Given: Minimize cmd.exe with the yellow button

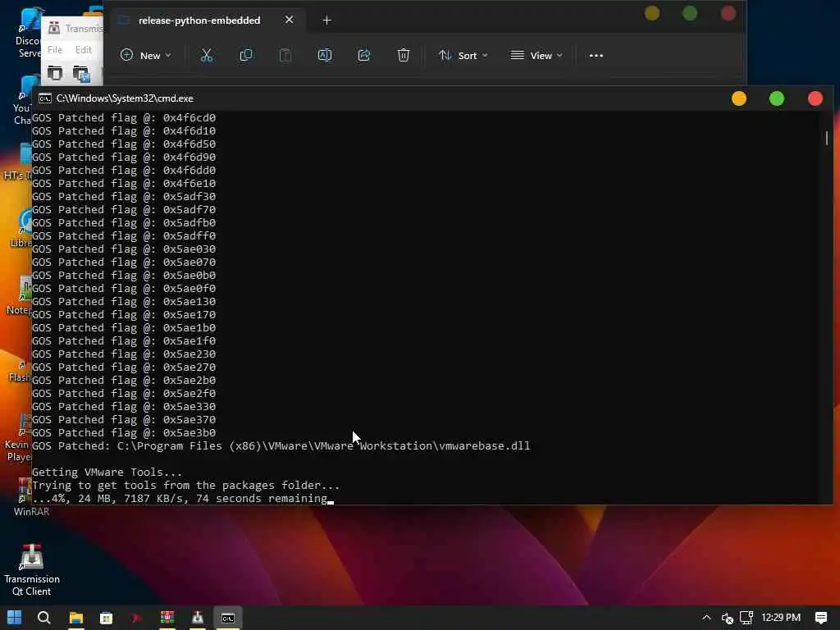Looking at the screenshot, I should click(x=739, y=98).
